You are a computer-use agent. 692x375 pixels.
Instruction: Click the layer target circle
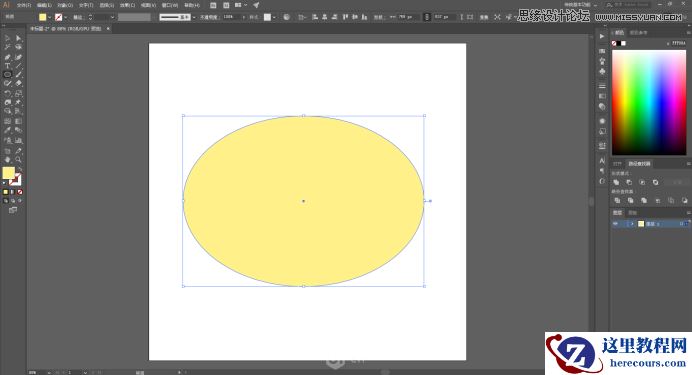coord(682,224)
